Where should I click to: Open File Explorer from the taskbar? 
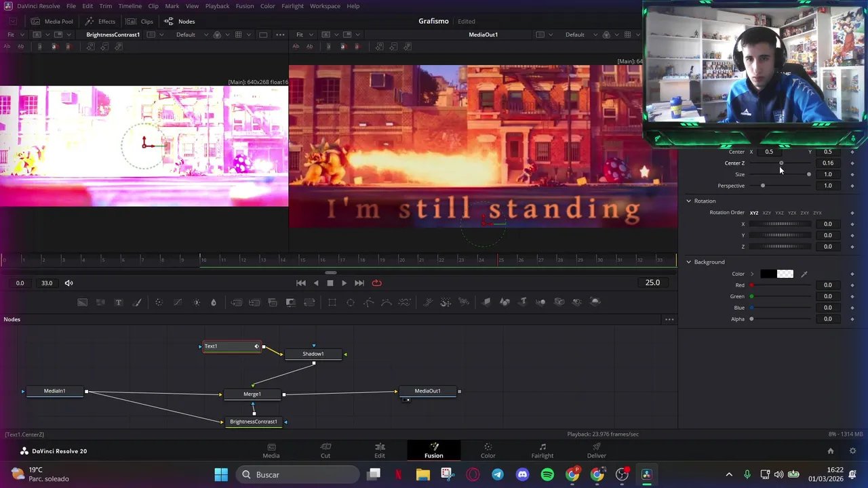tap(423, 474)
